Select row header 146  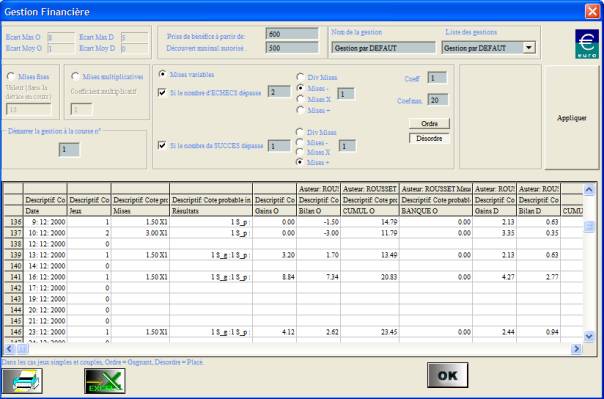coord(13,332)
